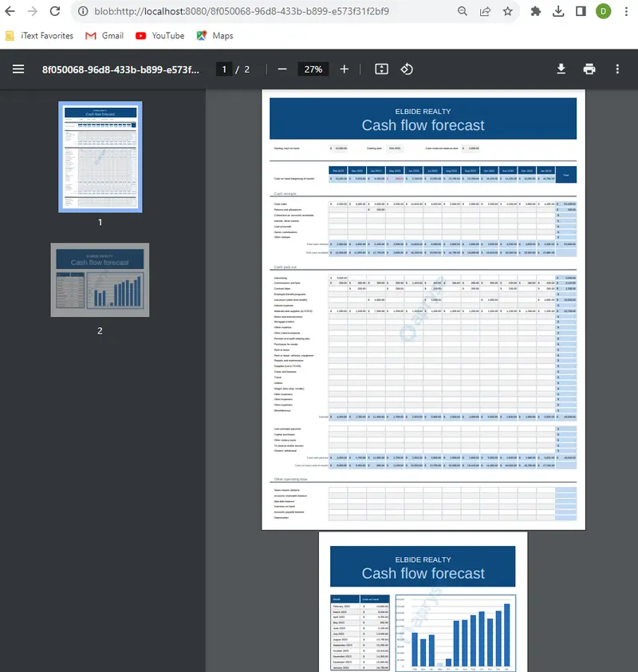Select page 2 thumbnail in sidebar
Viewport: 638px width, 672px height.
pyautogui.click(x=100, y=280)
